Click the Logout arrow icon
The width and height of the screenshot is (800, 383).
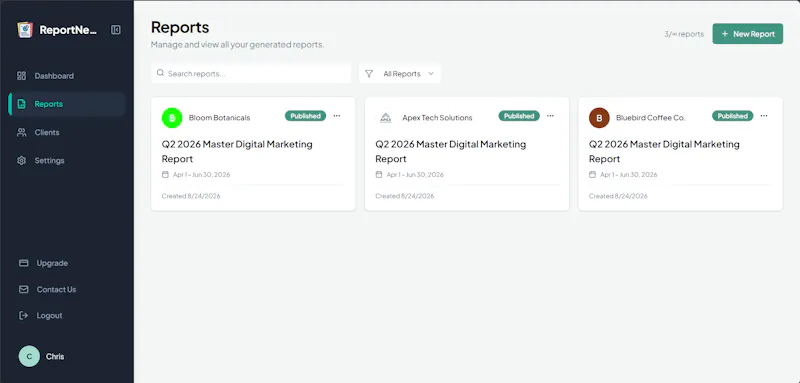23,316
